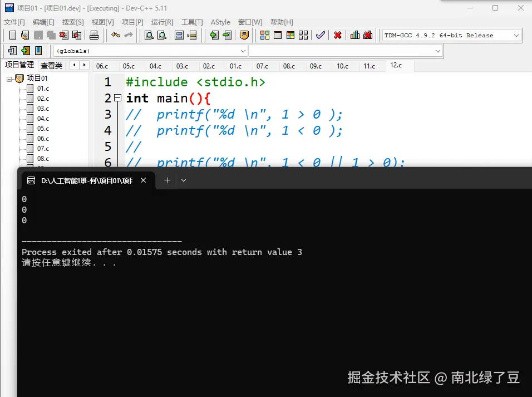Screen dimensions: 532x397
Task: Select 05.c in the project tree
Action: [43, 129]
